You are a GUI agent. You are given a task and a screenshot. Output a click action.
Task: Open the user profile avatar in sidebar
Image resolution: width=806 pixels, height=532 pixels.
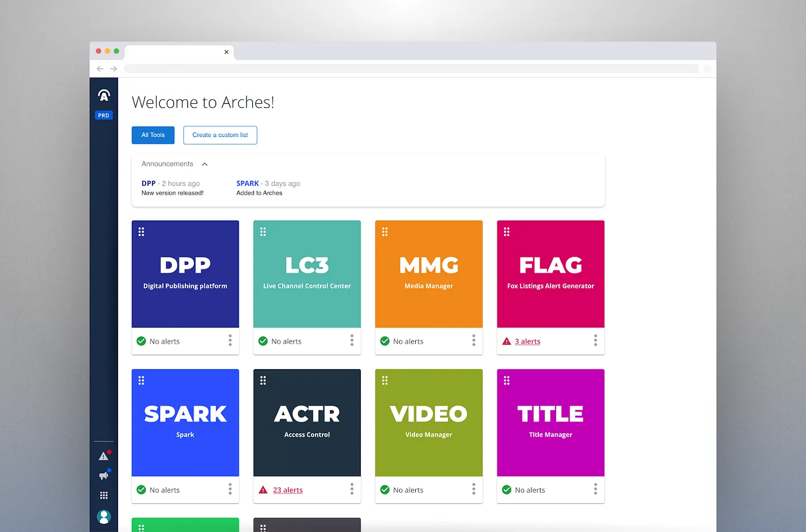[104, 516]
